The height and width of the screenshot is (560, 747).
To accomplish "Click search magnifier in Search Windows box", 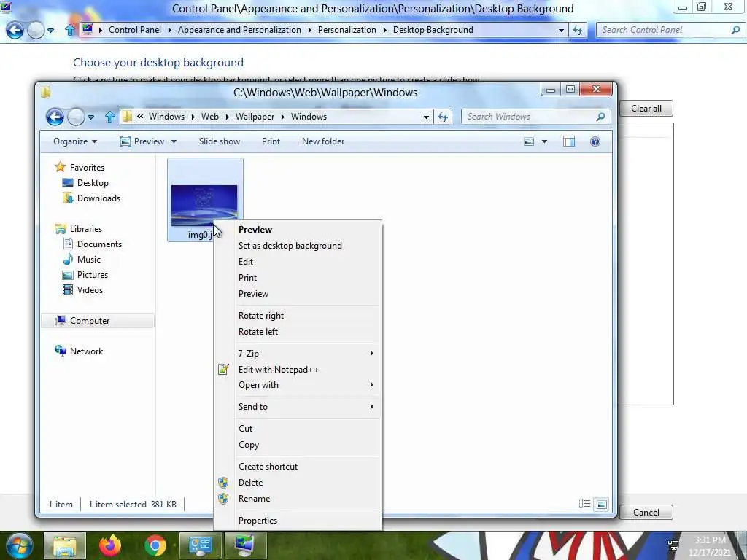I will click(x=600, y=117).
